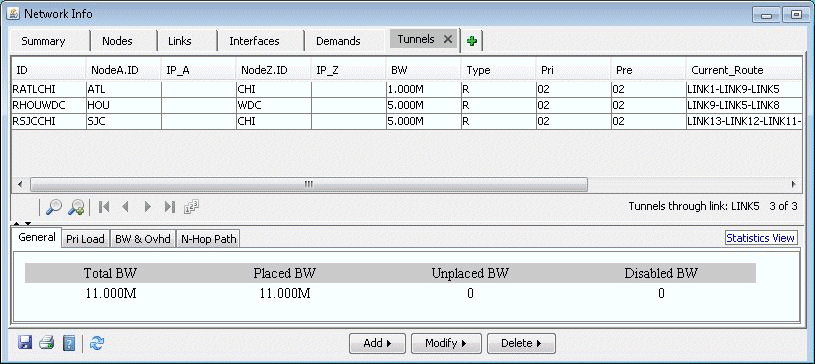Click the scrollbar left arrow
815x364 pixels.
pyautogui.click(x=20, y=184)
